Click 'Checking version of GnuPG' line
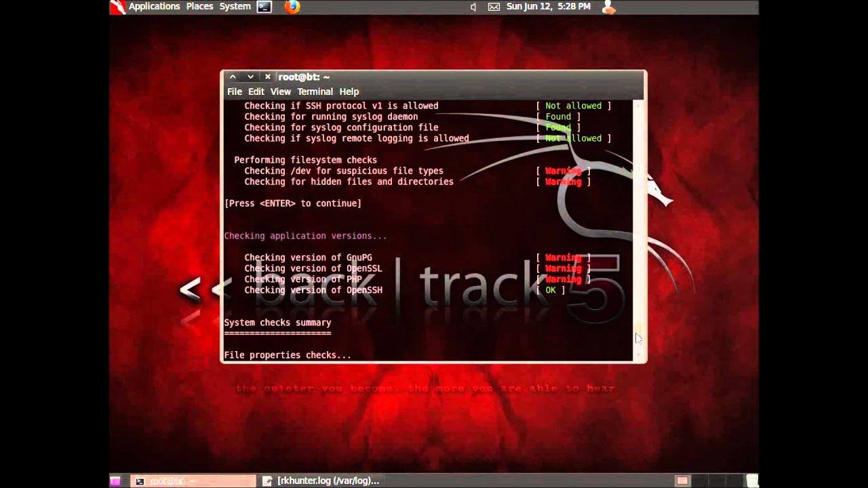 pyautogui.click(x=308, y=258)
